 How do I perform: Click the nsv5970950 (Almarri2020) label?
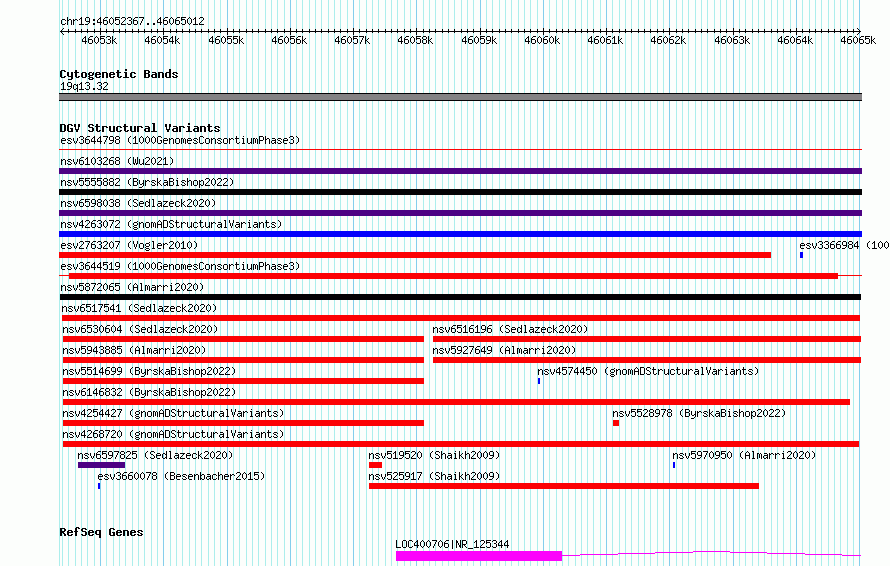coord(744,455)
